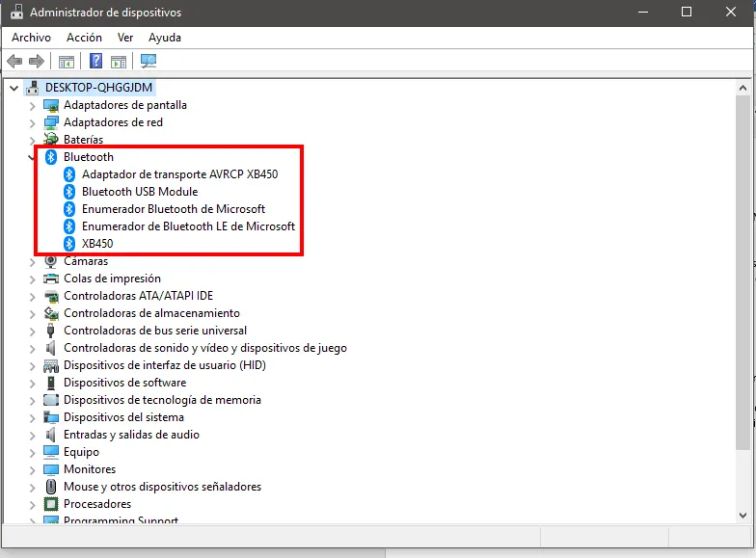
Task: Click the vertical scrollbar thumb
Action: click(742, 273)
